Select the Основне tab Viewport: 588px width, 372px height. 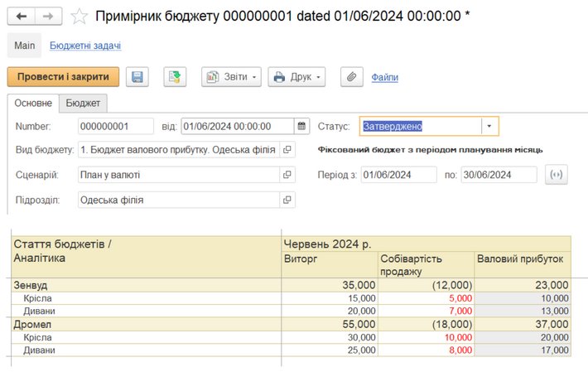pos(34,104)
